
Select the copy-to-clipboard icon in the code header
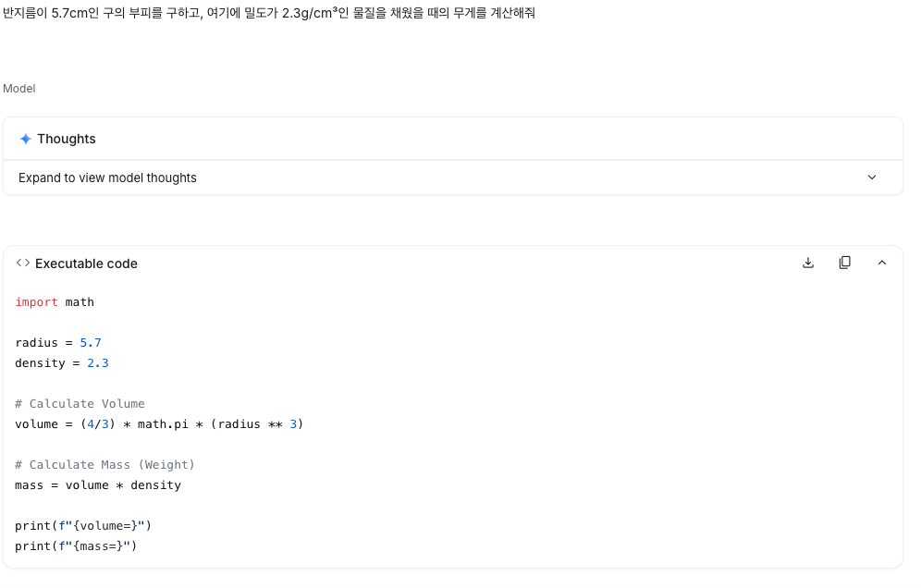click(x=844, y=263)
